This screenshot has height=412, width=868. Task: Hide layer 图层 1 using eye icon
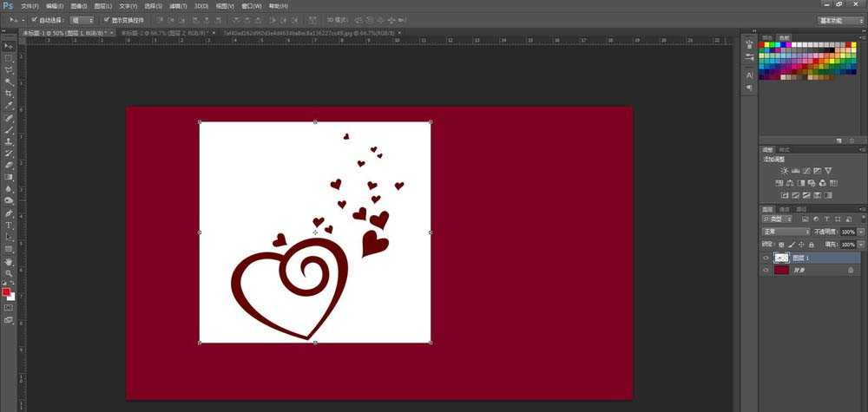coord(765,258)
